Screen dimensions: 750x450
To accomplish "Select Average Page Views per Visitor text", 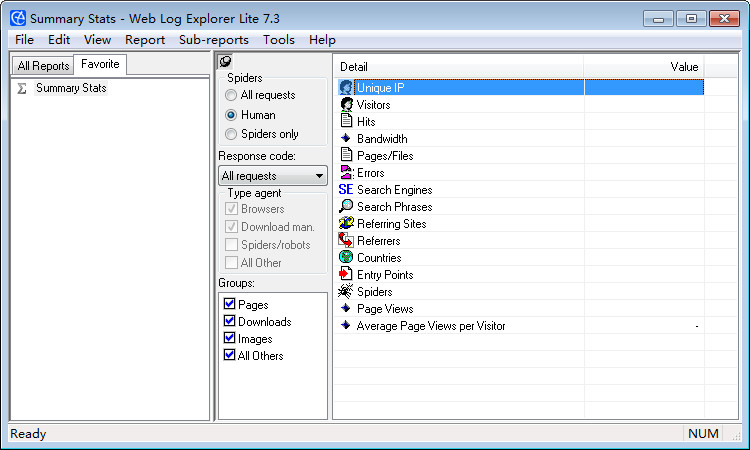I will (431, 326).
